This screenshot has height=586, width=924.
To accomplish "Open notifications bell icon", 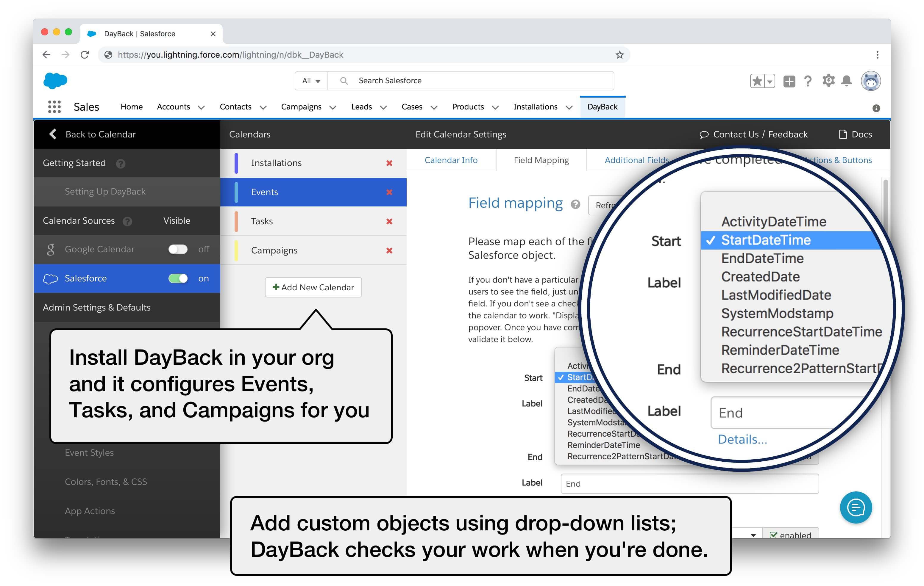I will [x=847, y=81].
